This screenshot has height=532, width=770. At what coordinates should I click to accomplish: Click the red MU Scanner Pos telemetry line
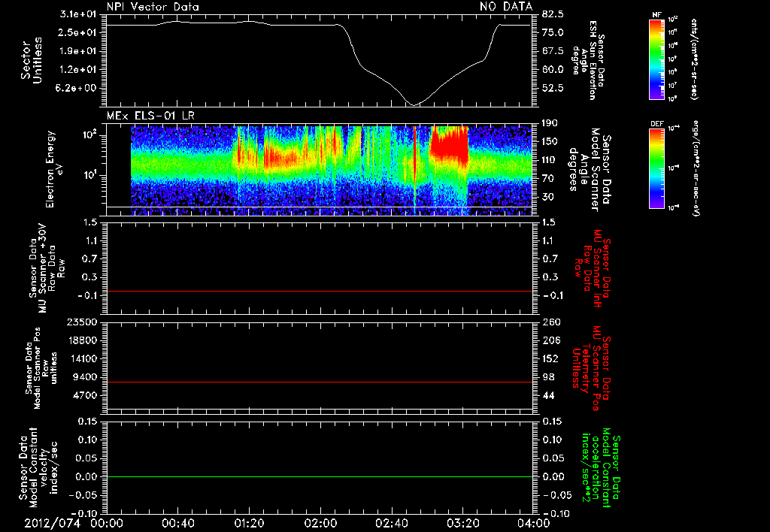pos(320,382)
